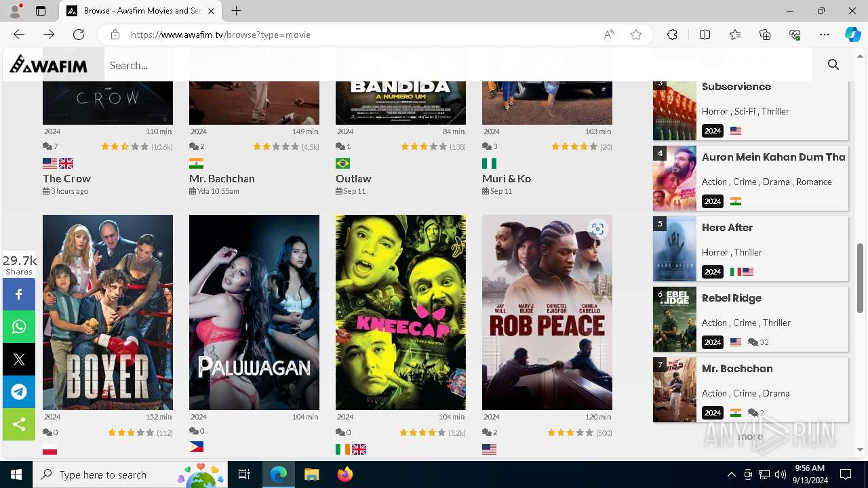
Task: Open Outlaw movie title link
Action: tap(353, 178)
